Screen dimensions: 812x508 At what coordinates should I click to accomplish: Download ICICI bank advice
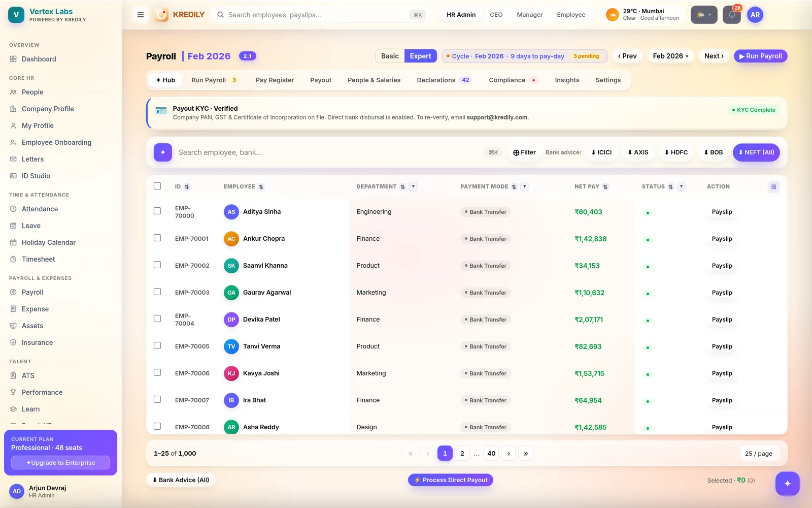[x=601, y=152]
